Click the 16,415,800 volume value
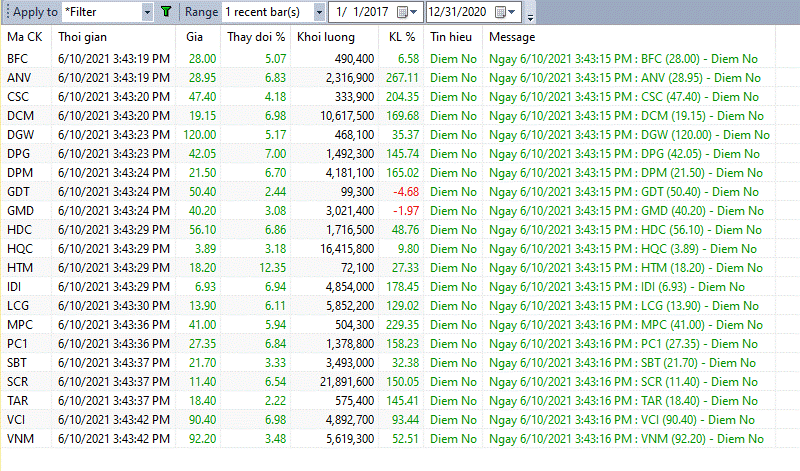Image resolution: width=800 pixels, height=471 pixels. [346, 249]
